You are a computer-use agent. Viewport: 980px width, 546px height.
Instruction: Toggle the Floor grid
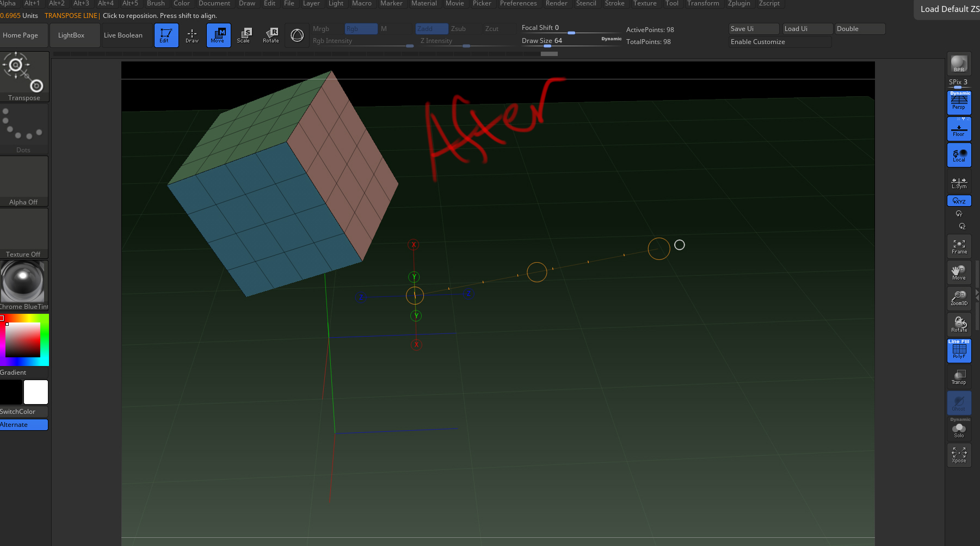(x=959, y=129)
